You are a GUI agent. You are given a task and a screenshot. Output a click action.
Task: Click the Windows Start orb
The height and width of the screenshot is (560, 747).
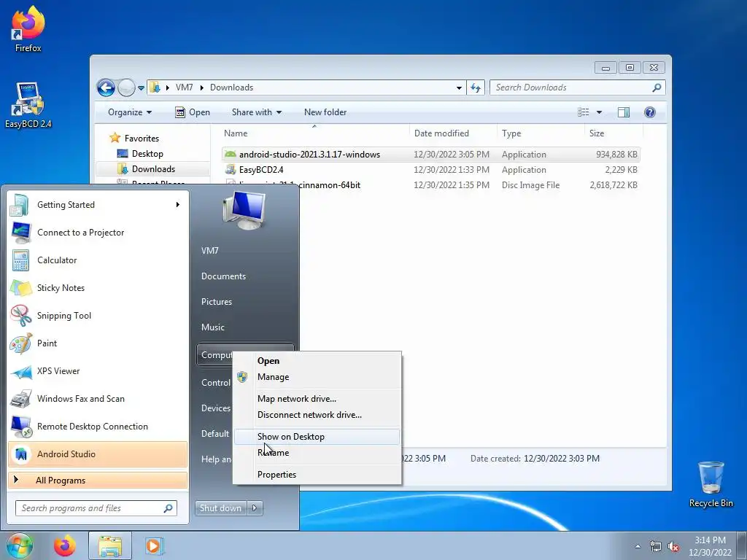pos(19,545)
